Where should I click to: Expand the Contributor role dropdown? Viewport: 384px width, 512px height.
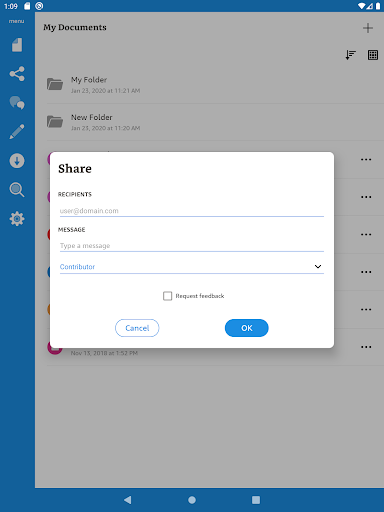click(x=192, y=267)
